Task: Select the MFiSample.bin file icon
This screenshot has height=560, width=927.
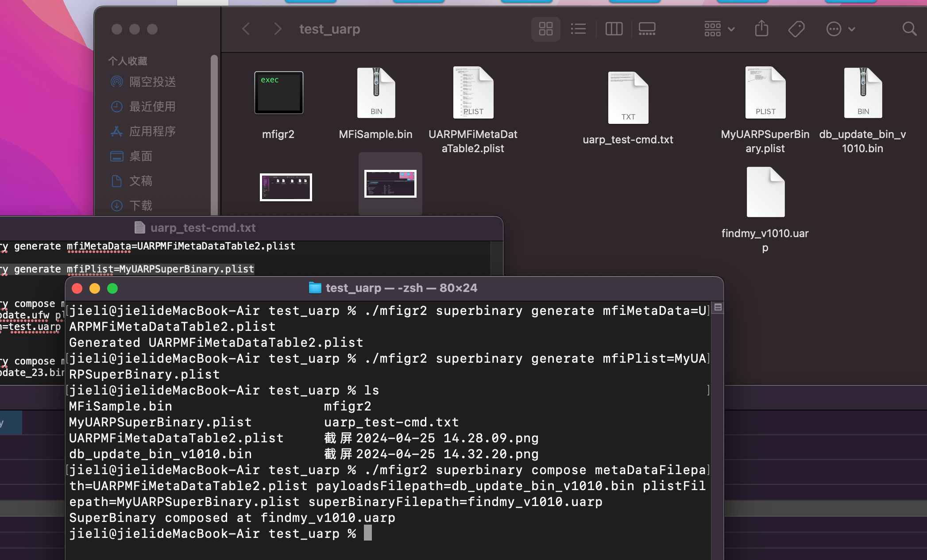Action: [376, 92]
